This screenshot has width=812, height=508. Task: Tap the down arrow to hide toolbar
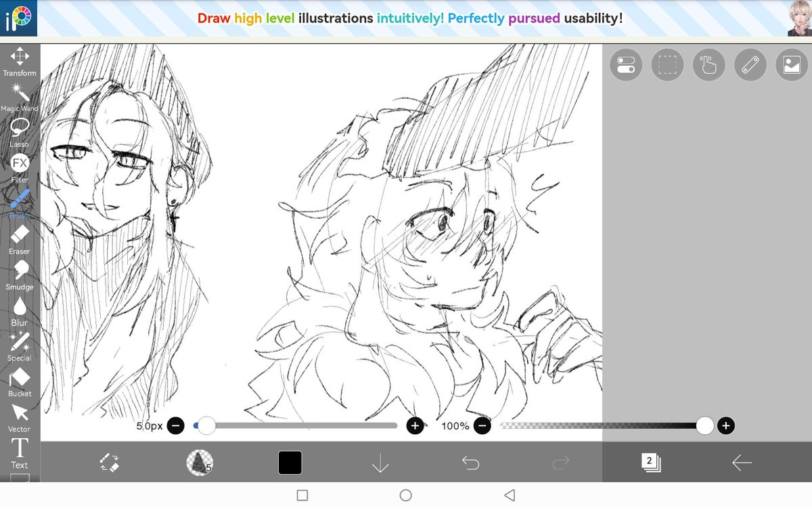(380, 463)
